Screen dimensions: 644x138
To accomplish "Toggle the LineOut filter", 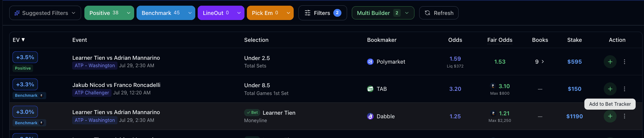I will pos(216,13).
